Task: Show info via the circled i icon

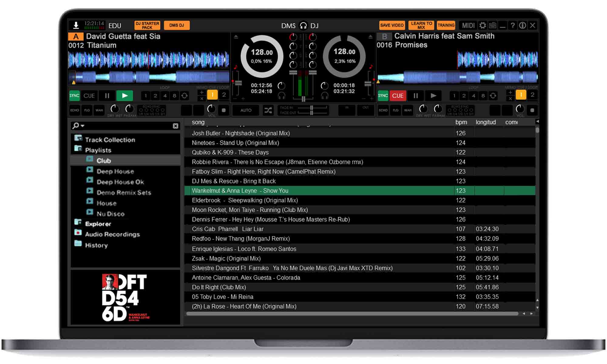Action: (522, 25)
